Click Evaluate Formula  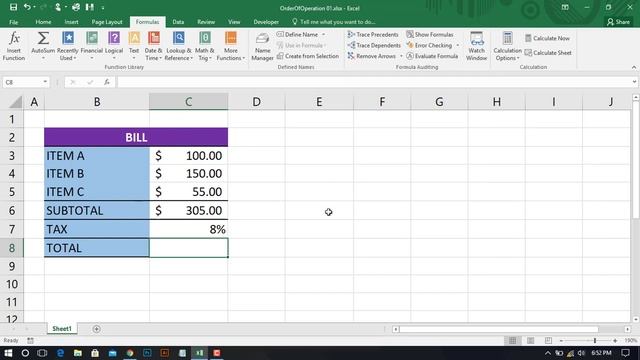(x=432, y=56)
